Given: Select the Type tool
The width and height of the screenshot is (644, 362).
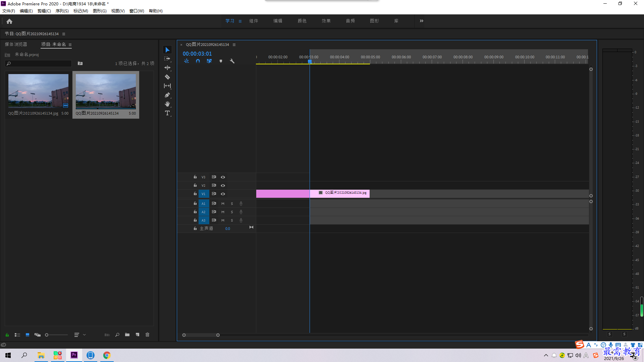Looking at the screenshot, I should (x=167, y=113).
